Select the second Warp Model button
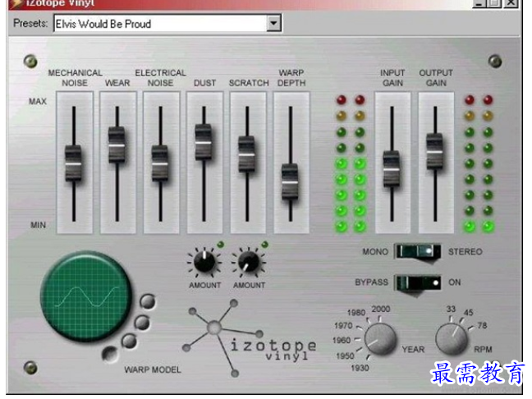The height and width of the screenshot is (399, 532). tap(142, 322)
